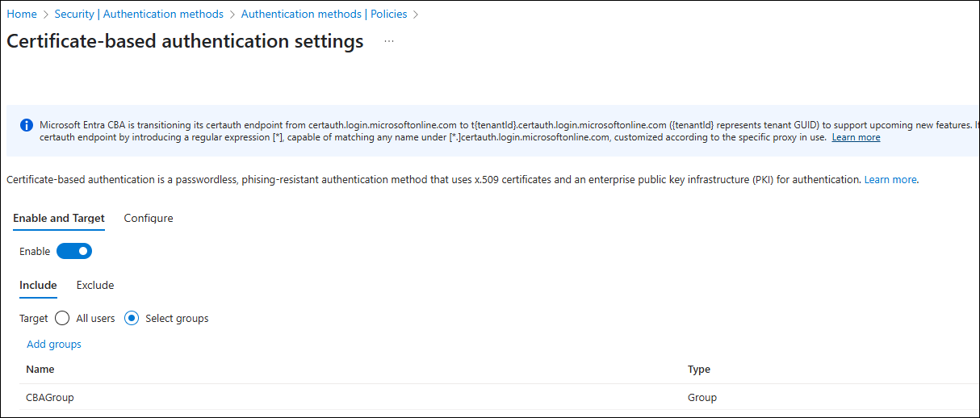Switch to the Configure tab
This screenshot has height=418, width=980.
click(x=149, y=219)
